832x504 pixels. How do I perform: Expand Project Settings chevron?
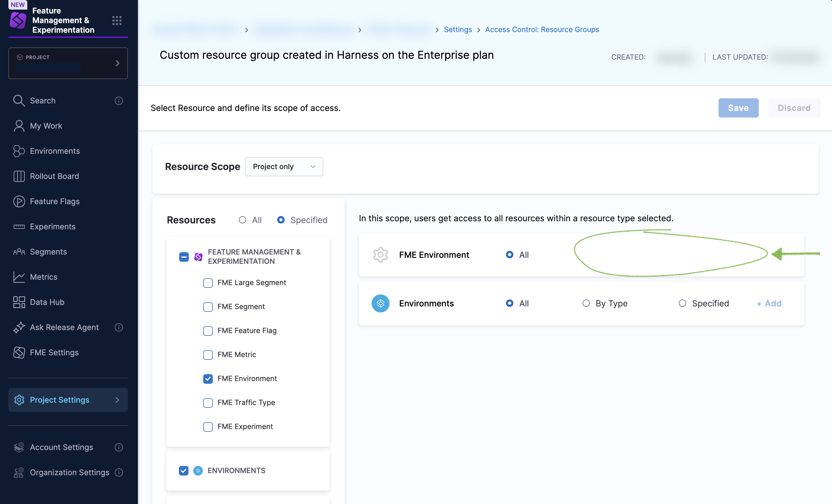(117, 400)
